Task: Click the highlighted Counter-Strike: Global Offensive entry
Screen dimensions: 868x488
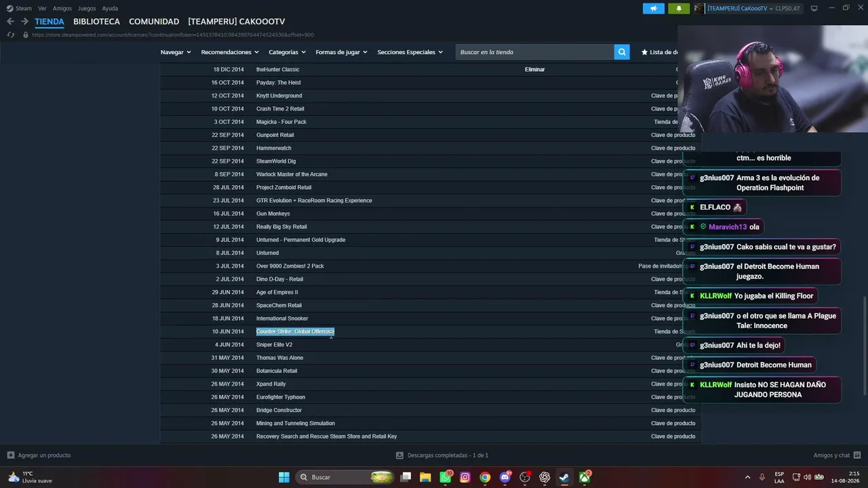Action: coord(295,331)
